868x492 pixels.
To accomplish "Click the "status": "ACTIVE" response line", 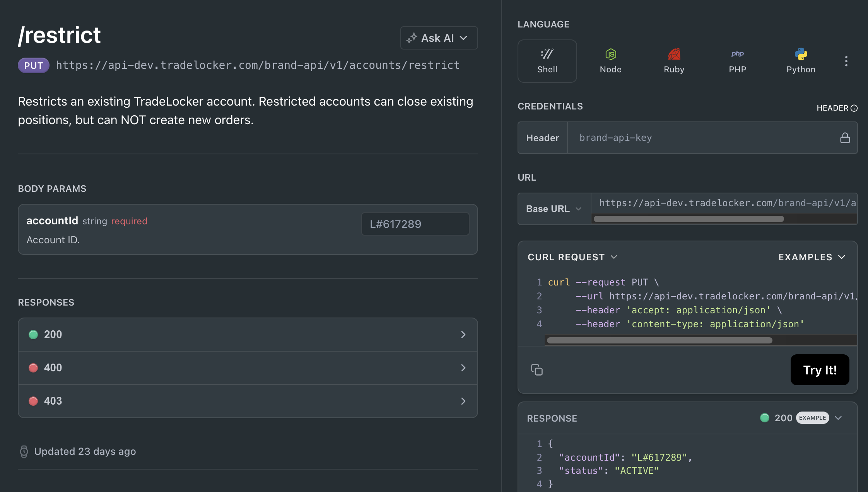I will click(x=609, y=471).
